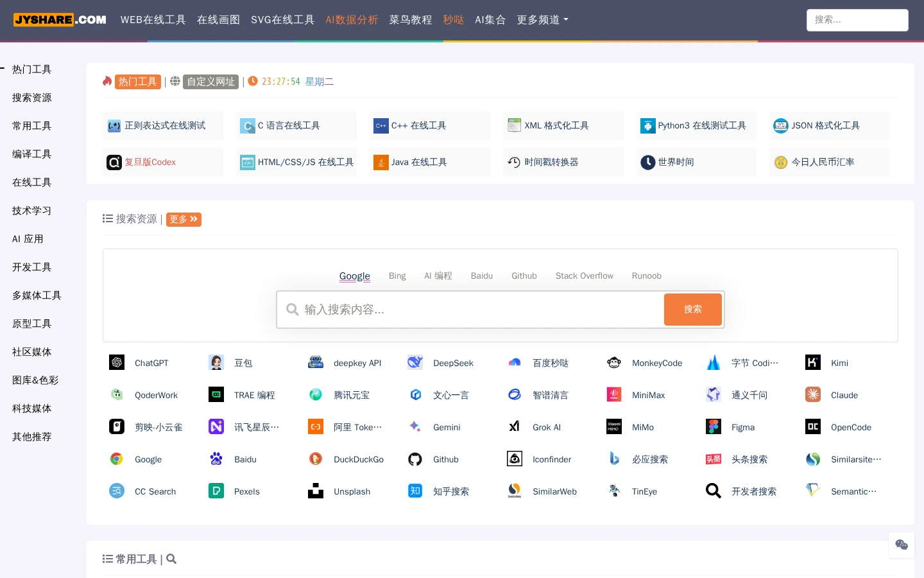924x578 pixels.
Task: Open the SimilarWeb icon
Action: 515,491
